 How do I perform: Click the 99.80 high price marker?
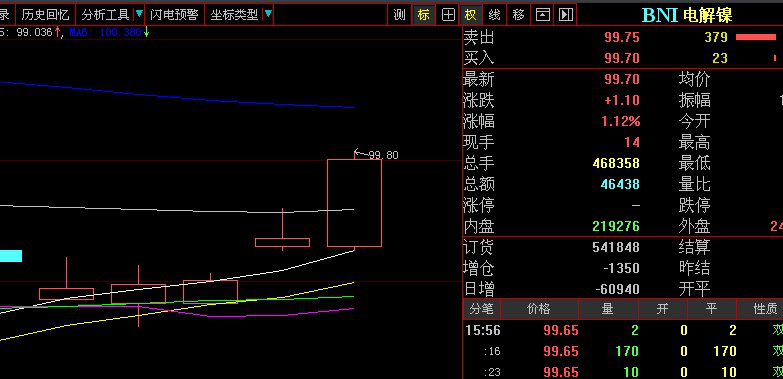coord(377,155)
